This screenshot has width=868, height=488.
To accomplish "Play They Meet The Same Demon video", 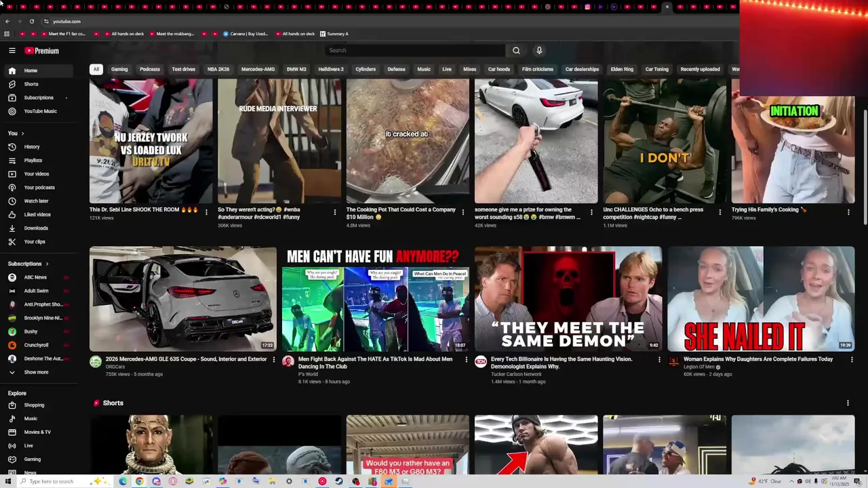I will tap(568, 299).
